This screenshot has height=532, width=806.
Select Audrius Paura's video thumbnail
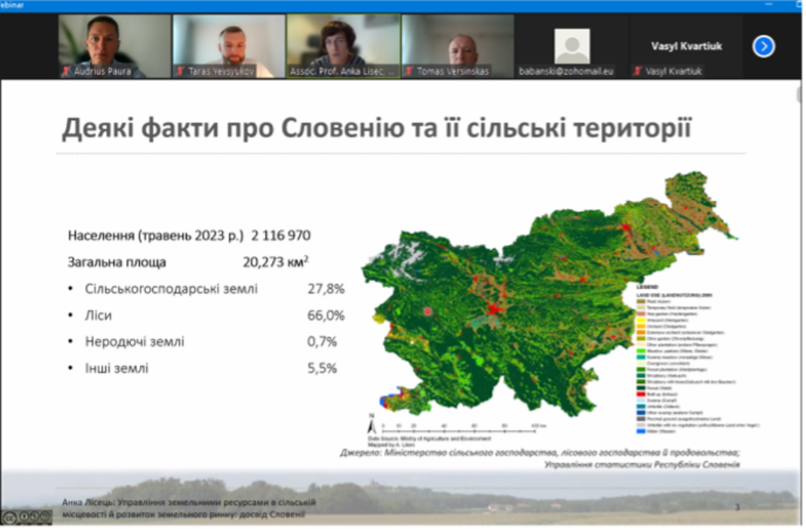click(x=115, y=44)
